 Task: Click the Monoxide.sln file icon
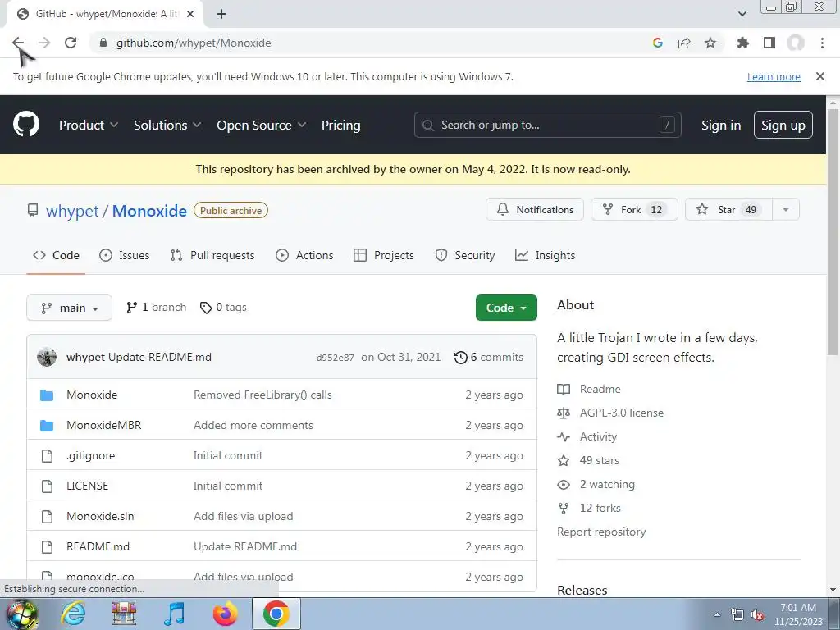click(x=47, y=517)
